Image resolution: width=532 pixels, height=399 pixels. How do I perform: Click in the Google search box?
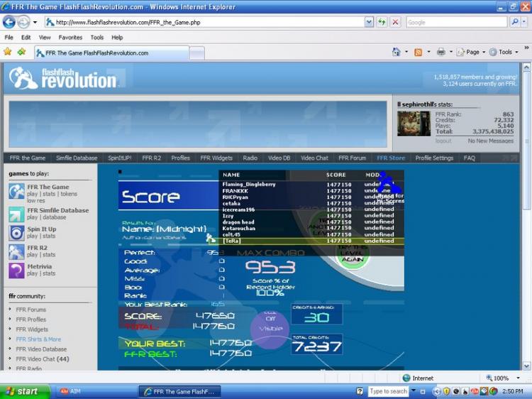(x=458, y=22)
